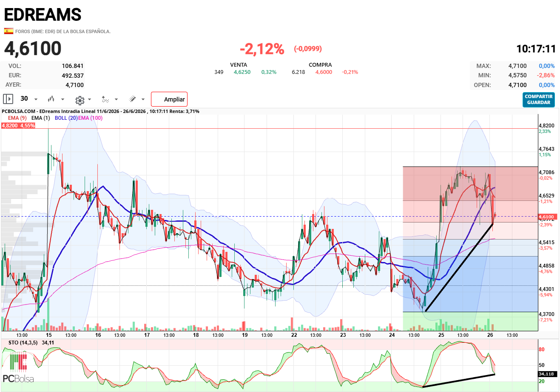Click the red 4,8200 4,55% price tag
560x392 pixels.
18,126
